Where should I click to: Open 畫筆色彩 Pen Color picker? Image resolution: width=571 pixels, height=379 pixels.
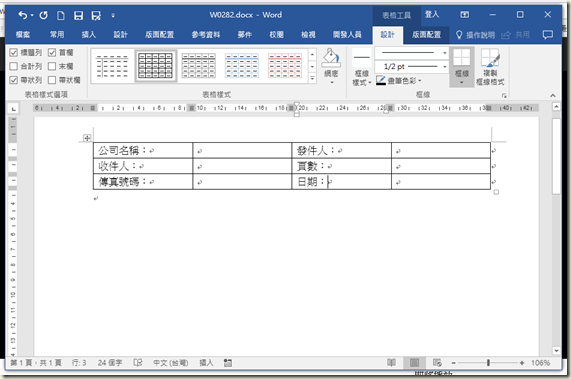point(399,80)
